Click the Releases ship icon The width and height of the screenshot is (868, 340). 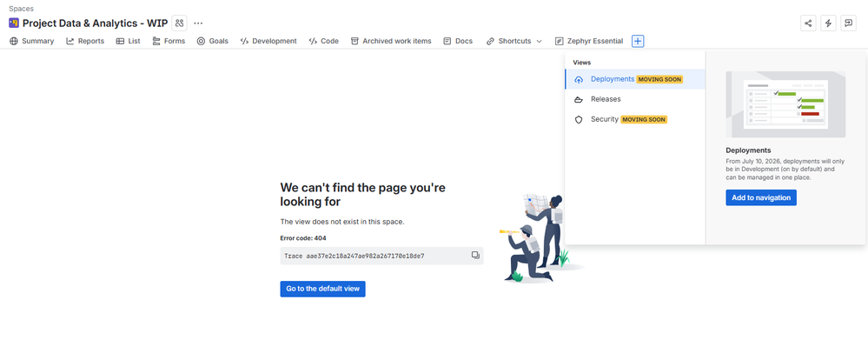[579, 100]
